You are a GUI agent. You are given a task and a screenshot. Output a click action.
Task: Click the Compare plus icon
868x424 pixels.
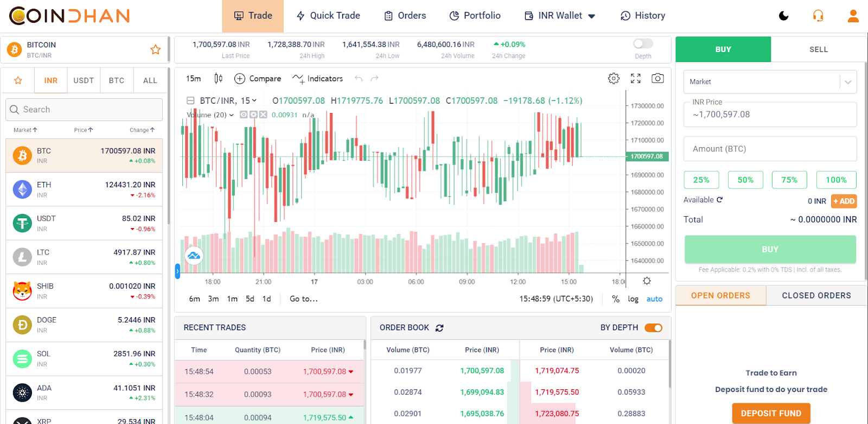pos(240,79)
